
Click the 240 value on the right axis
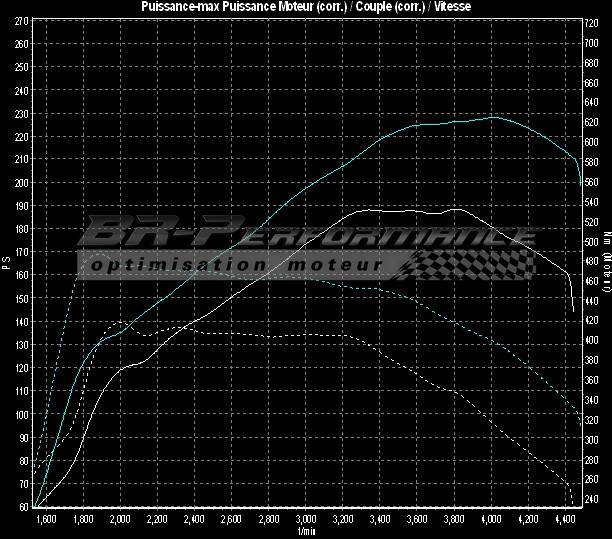tap(591, 498)
